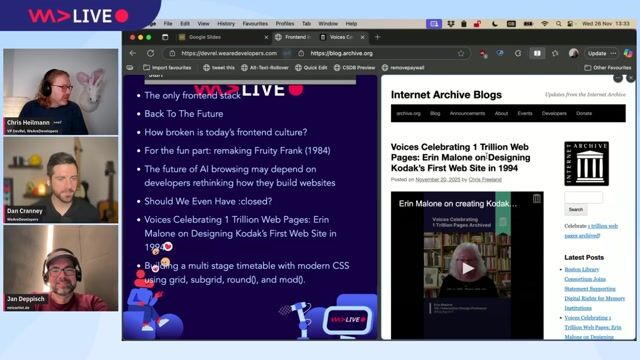The height and width of the screenshot is (360, 640).
Task: Toggle Focus mode moon icon in menu bar
Action: 495,24
